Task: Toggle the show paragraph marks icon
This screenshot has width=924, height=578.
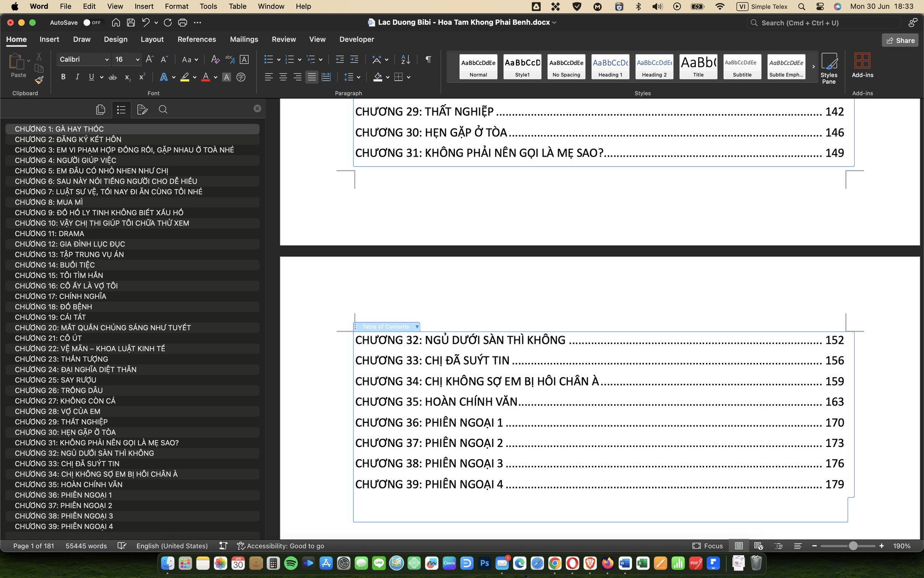Action: tap(428, 59)
